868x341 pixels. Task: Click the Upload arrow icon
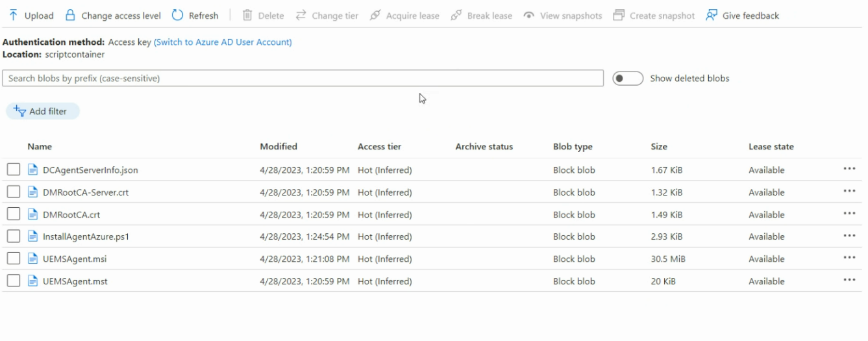(13, 16)
